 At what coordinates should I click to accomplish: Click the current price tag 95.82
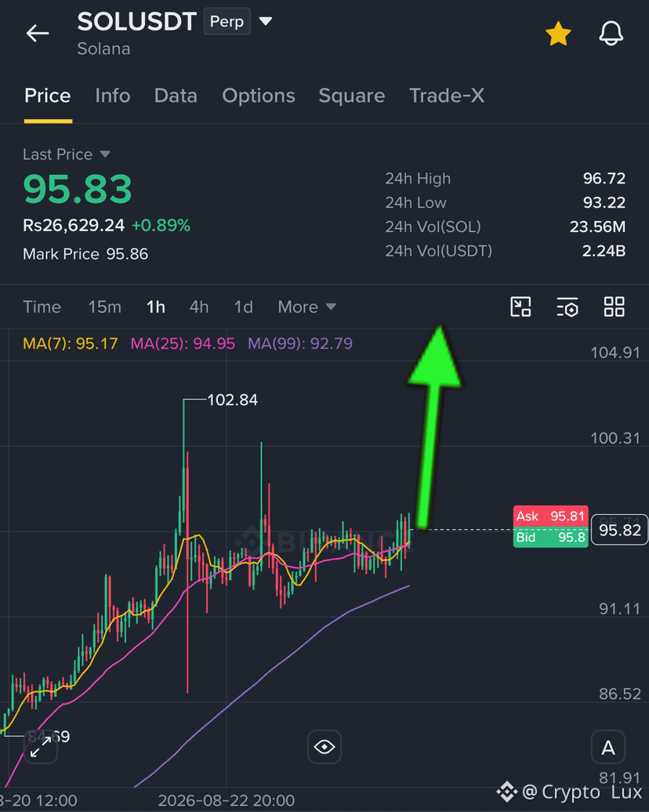click(x=619, y=530)
